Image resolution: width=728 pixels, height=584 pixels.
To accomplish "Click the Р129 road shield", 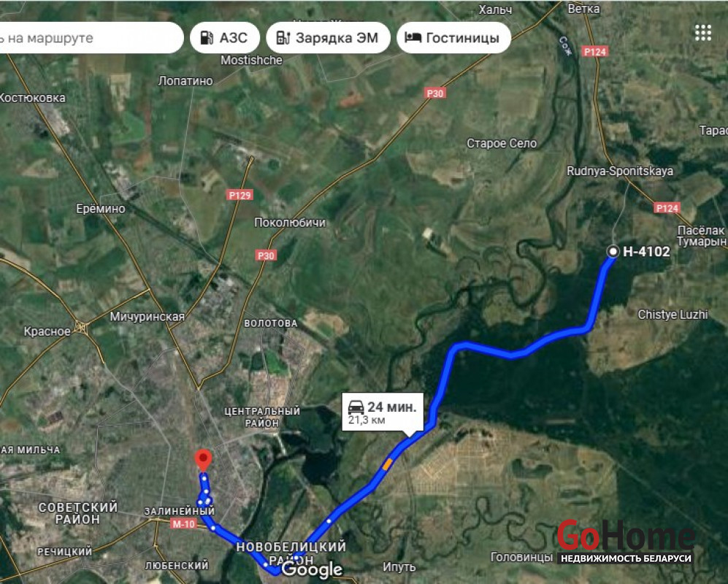I will (x=240, y=195).
